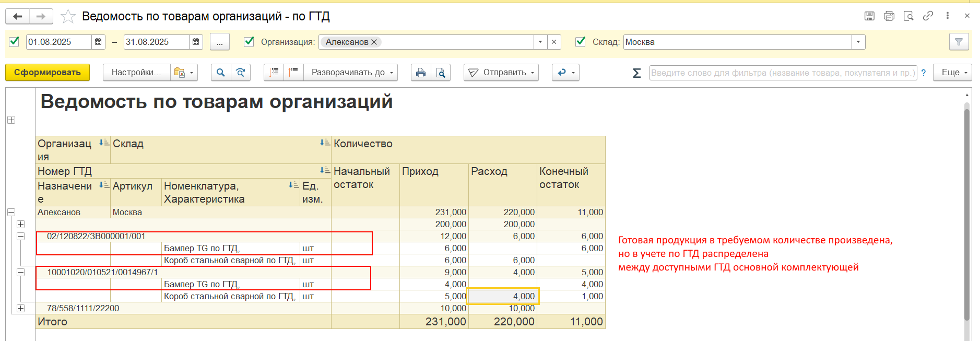Click the save report icon in title bar

[869, 16]
